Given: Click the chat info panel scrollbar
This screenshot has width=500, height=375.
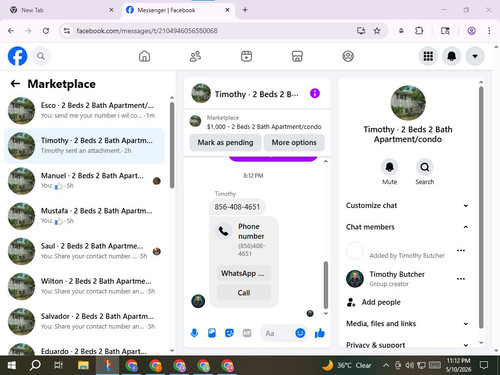Looking at the screenshot, I should [x=481, y=207].
